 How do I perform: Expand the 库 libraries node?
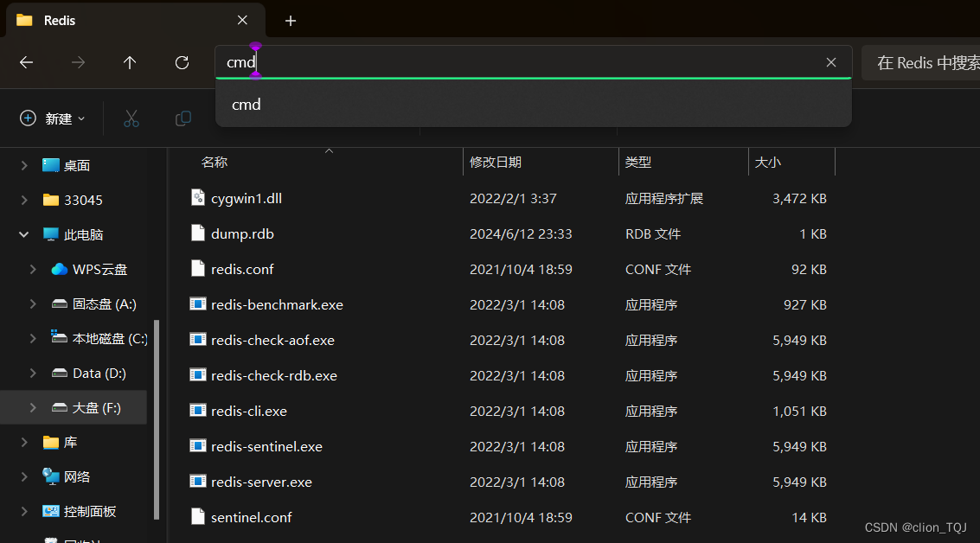(23, 443)
